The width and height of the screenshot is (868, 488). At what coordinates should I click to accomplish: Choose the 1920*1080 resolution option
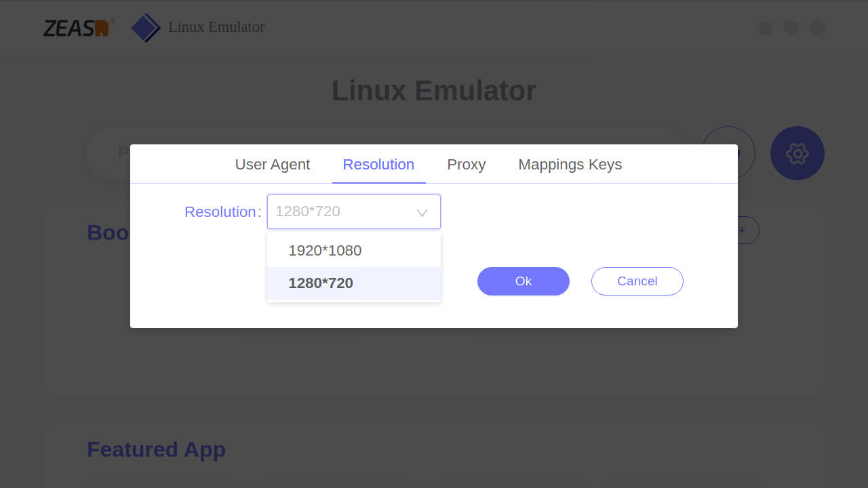(354, 251)
